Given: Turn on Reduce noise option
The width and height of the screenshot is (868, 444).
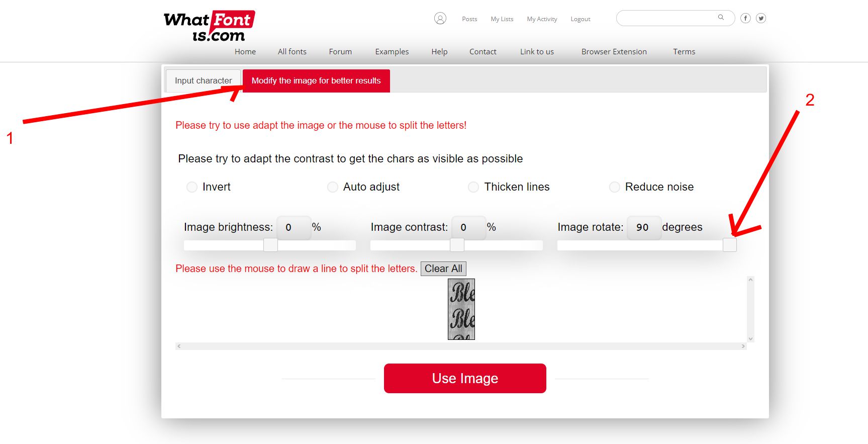Looking at the screenshot, I should coord(614,187).
